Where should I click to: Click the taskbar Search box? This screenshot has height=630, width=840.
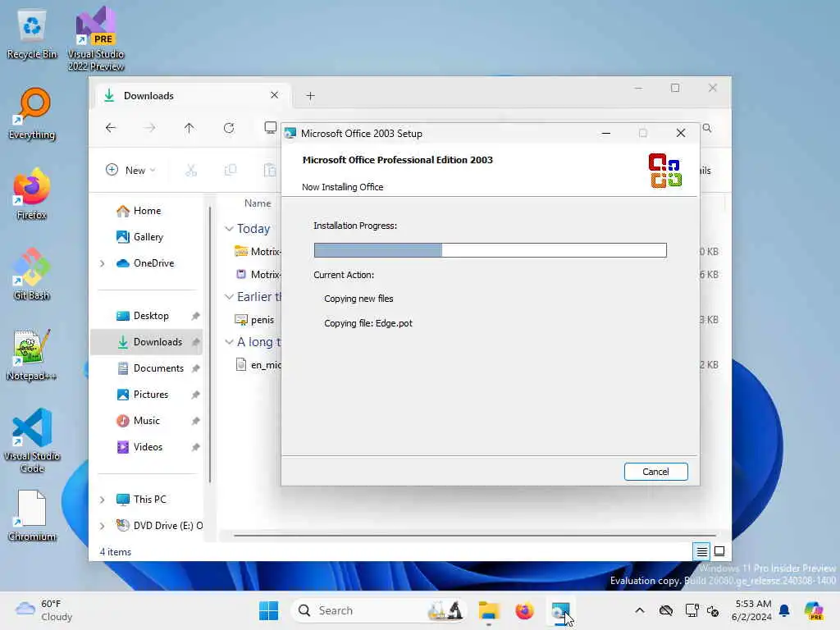click(x=378, y=610)
